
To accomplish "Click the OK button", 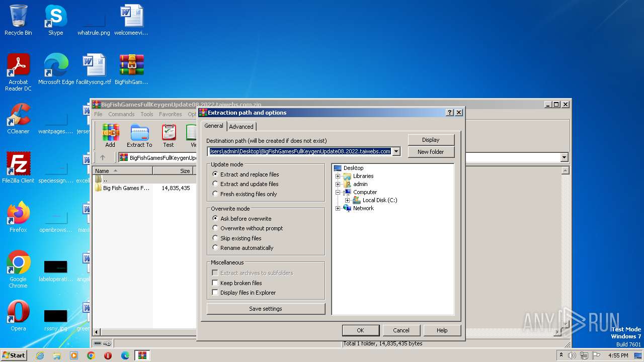I will tap(360, 330).
